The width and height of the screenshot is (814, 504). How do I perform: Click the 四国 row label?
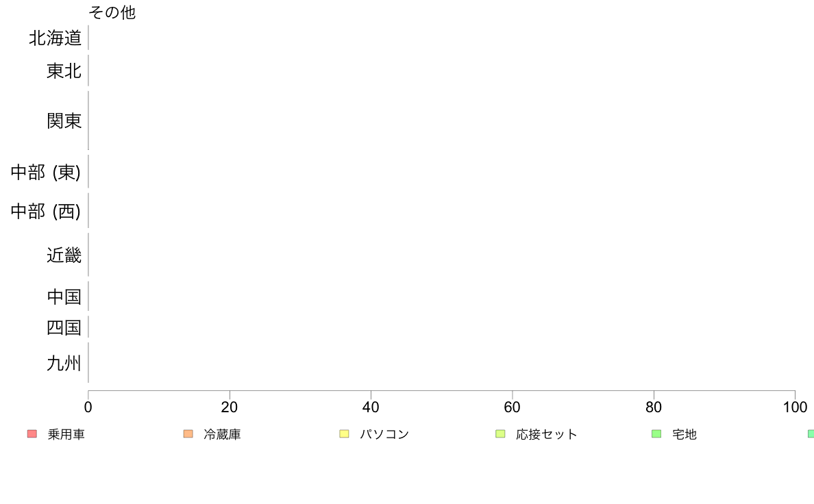pyautogui.click(x=64, y=327)
